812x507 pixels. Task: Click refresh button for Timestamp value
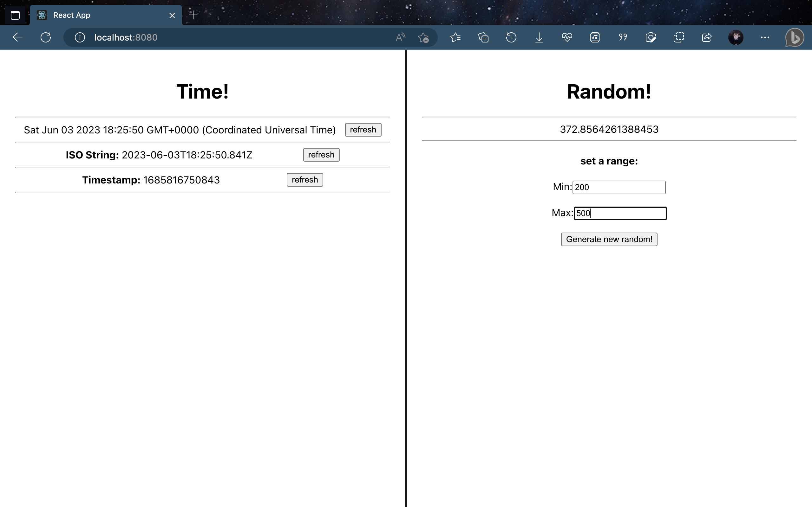tap(304, 179)
